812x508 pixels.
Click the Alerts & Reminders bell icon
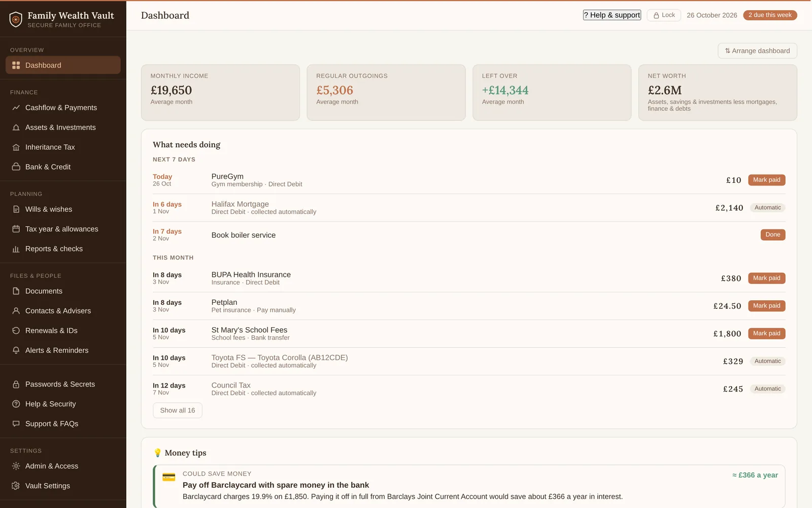point(16,351)
